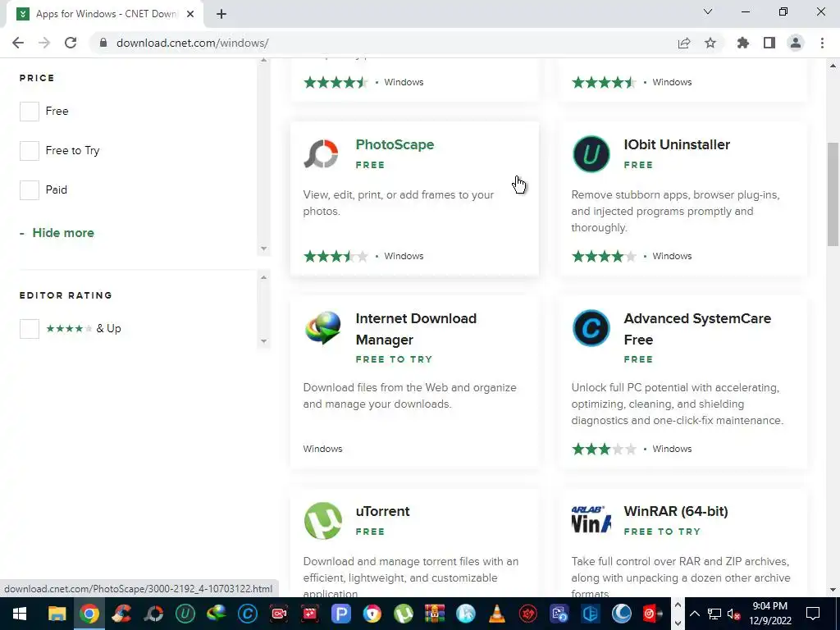Open the taskbar volume icon

click(733, 614)
